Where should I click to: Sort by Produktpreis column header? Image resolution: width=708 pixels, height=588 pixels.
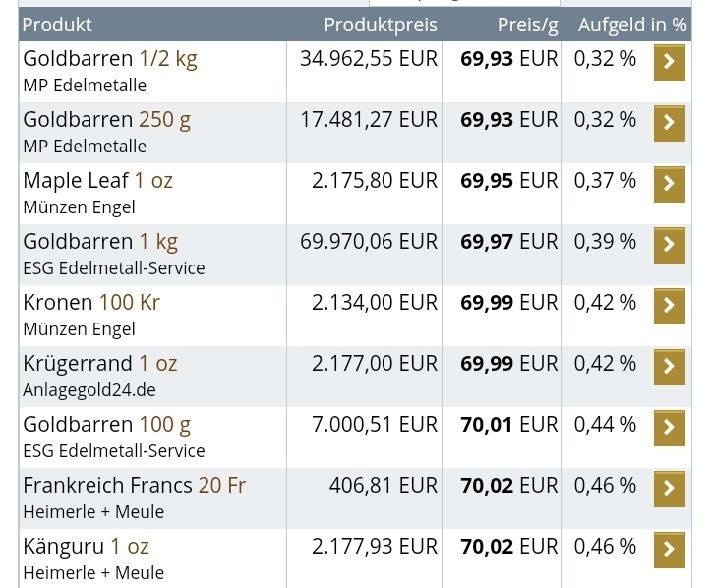coord(381,25)
